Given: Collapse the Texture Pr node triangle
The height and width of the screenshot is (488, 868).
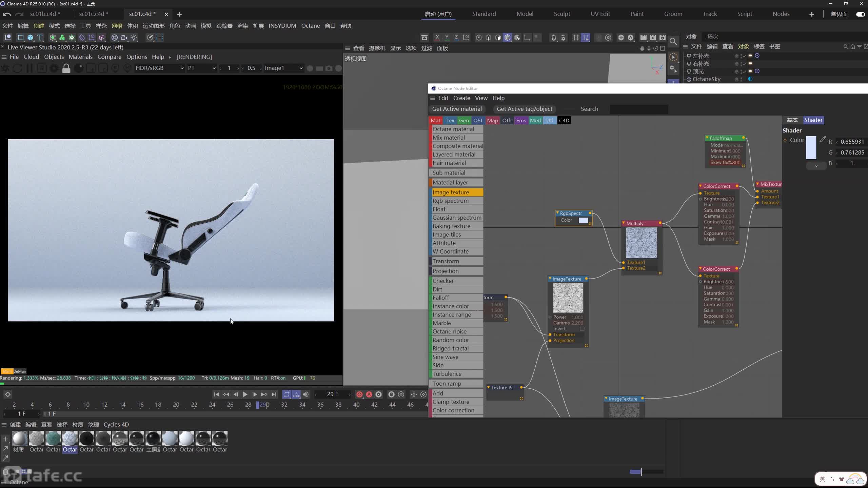Looking at the screenshot, I should [x=489, y=387].
